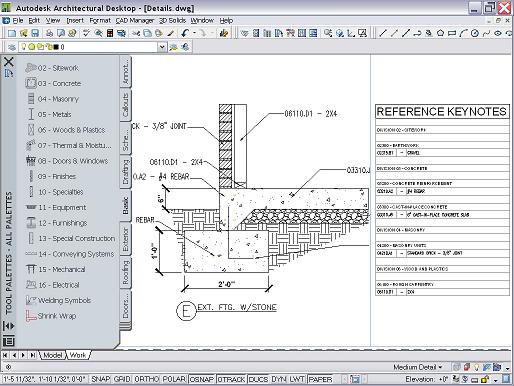Image resolution: width=514 pixels, height=386 pixels.
Task: Click the black layer color swatch
Action: (x=56, y=47)
